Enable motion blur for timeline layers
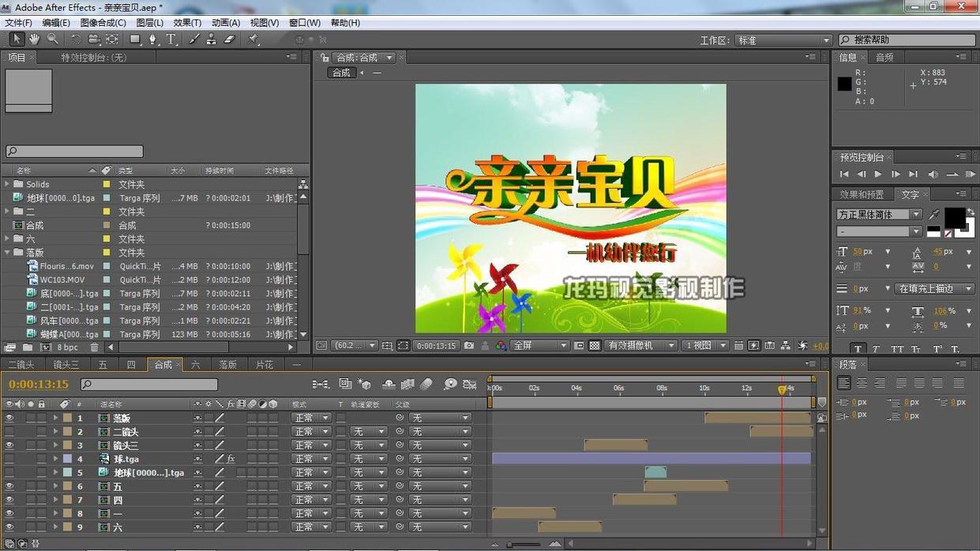 coord(426,384)
